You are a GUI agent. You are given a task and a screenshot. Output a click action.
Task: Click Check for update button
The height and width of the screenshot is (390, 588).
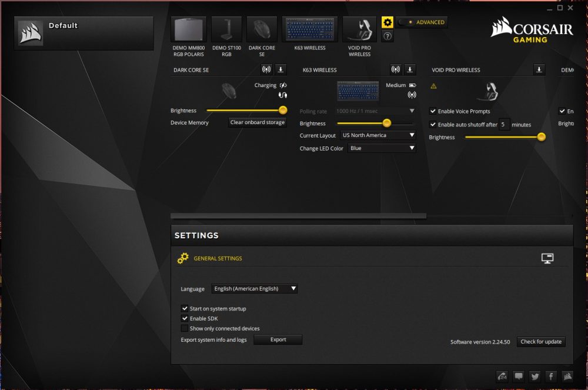(x=541, y=342)
